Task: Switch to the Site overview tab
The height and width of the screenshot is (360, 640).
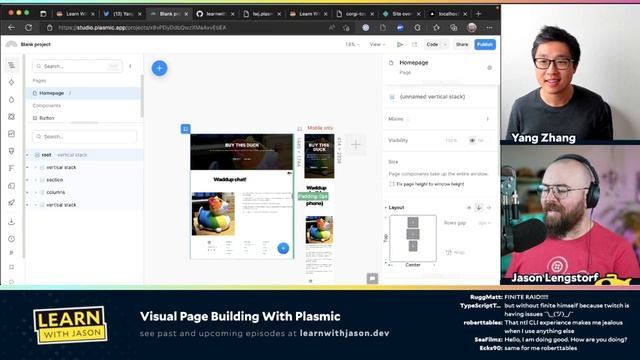Action: (x=401, y=14)
